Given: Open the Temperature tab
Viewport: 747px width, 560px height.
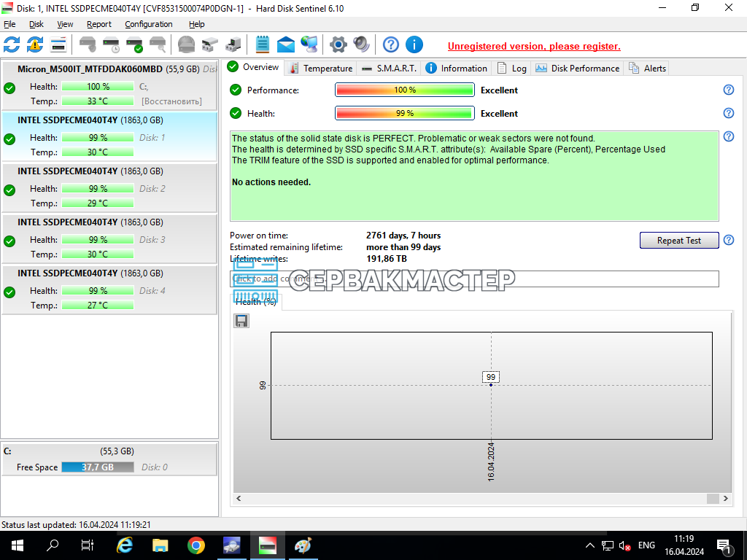Looking at the screenshot, I should tap(321, 68).
